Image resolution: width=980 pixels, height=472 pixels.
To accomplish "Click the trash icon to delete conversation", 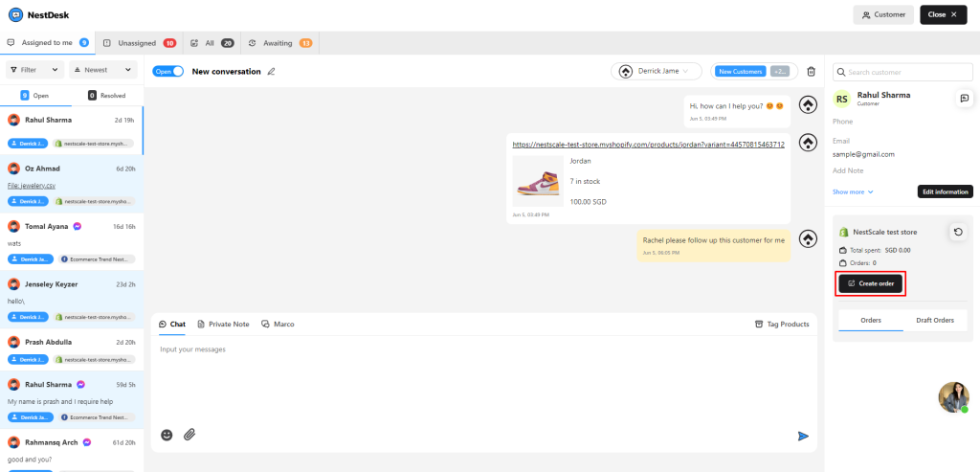I will (x=812, y=71).
